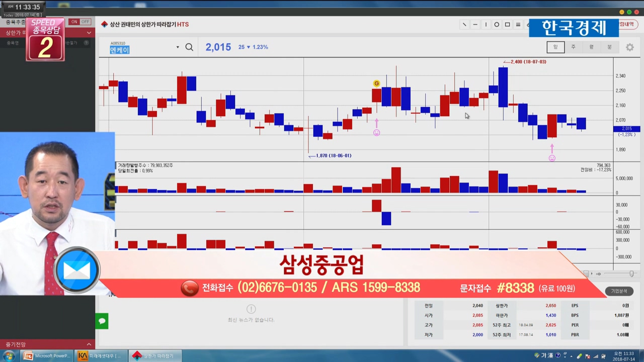Image resolution: width=644 pixels, height=362 pixels.
Task: Select the rectangle drawing tool
Action: 507,25
